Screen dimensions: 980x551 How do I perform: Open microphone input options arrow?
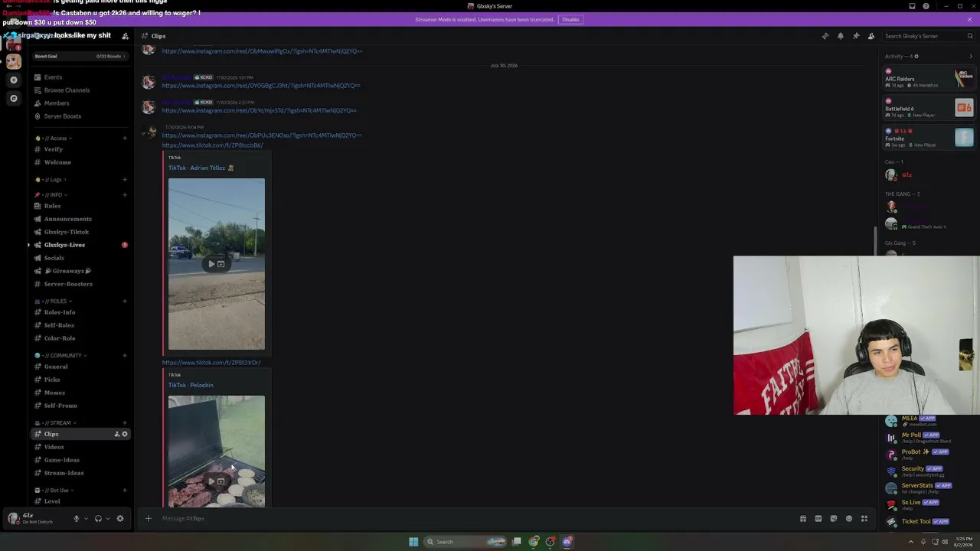tap(85, 518)
